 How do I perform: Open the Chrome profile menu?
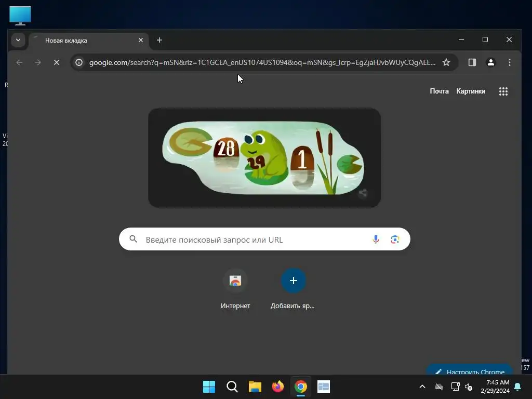click(490, 62)
